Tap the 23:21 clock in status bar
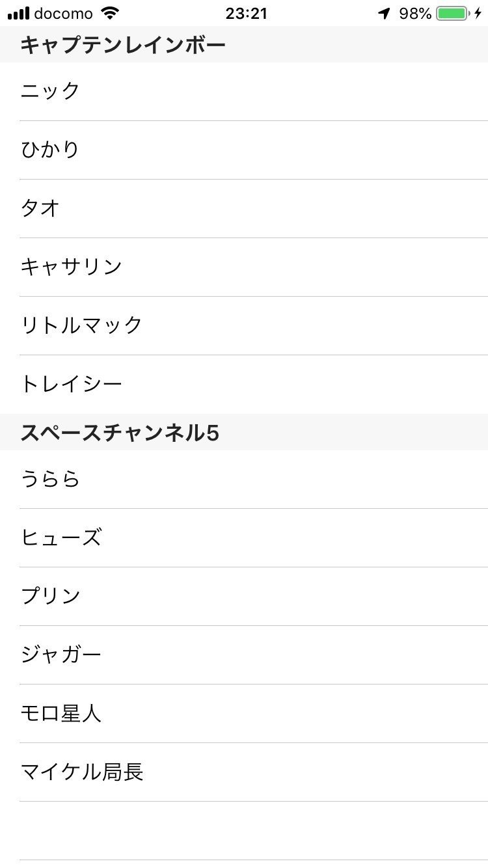The image size is (488, 868). 246,13
